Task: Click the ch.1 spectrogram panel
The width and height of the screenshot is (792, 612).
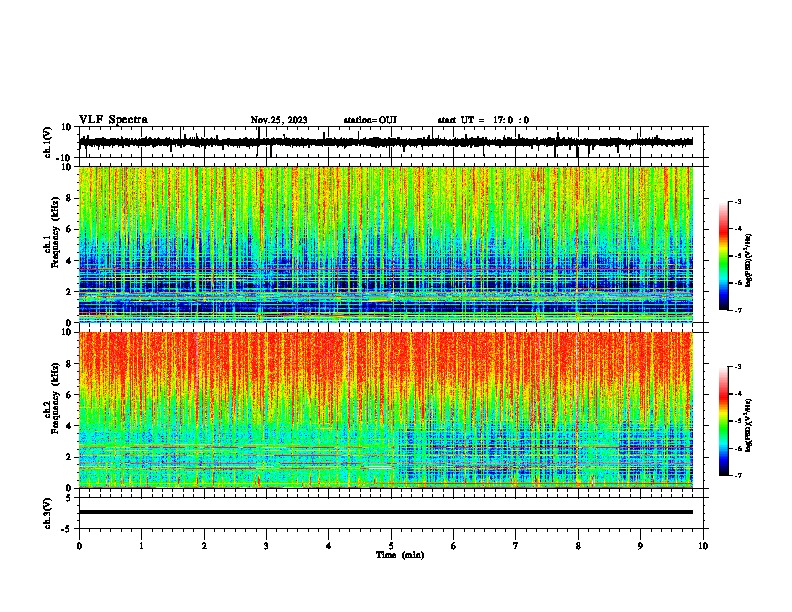Action: pos(386,244)
